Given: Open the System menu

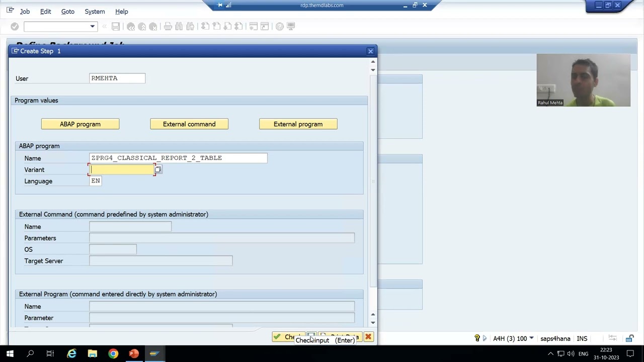Looking at the screenshot, I should tap(95, 11).
